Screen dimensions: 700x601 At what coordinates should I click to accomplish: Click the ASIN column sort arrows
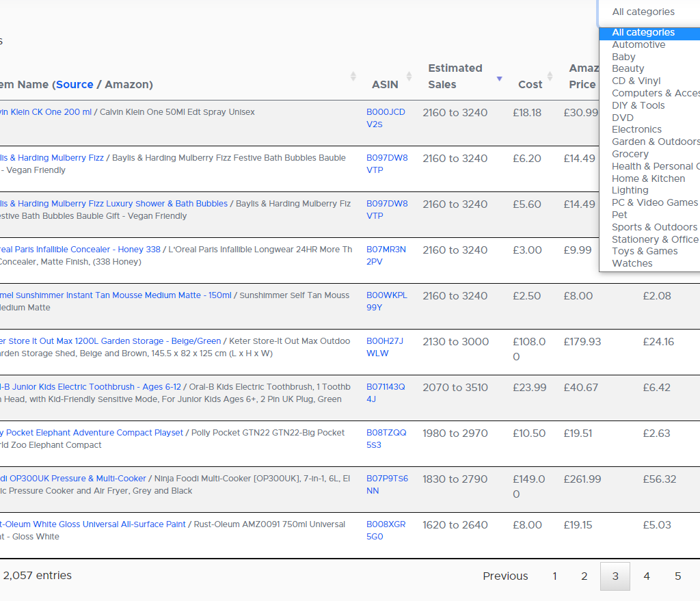(409, 77)
